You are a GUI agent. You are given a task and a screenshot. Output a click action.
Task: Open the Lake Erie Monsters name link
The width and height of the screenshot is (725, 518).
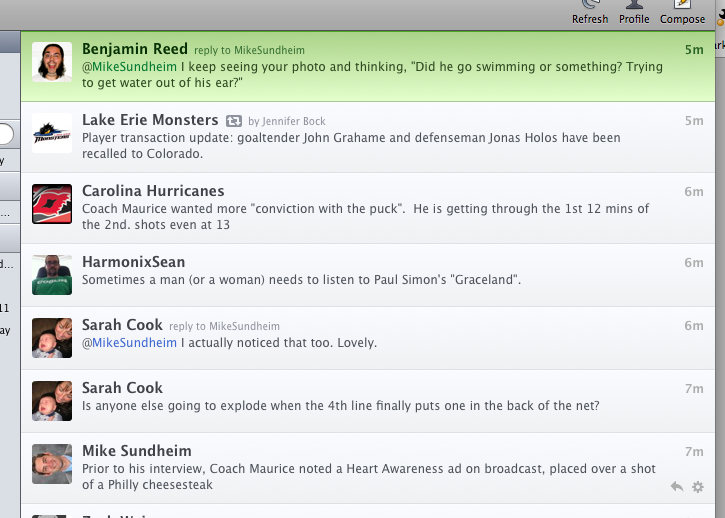(150, 120)
